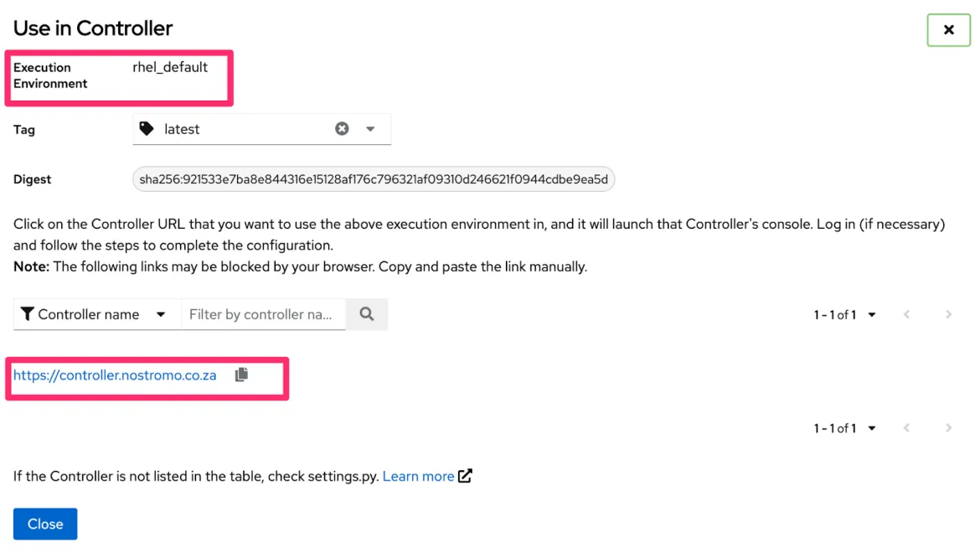Go to next page using bottom pagination arrow
Screen dimensions: 980x553
coord(948,428)
